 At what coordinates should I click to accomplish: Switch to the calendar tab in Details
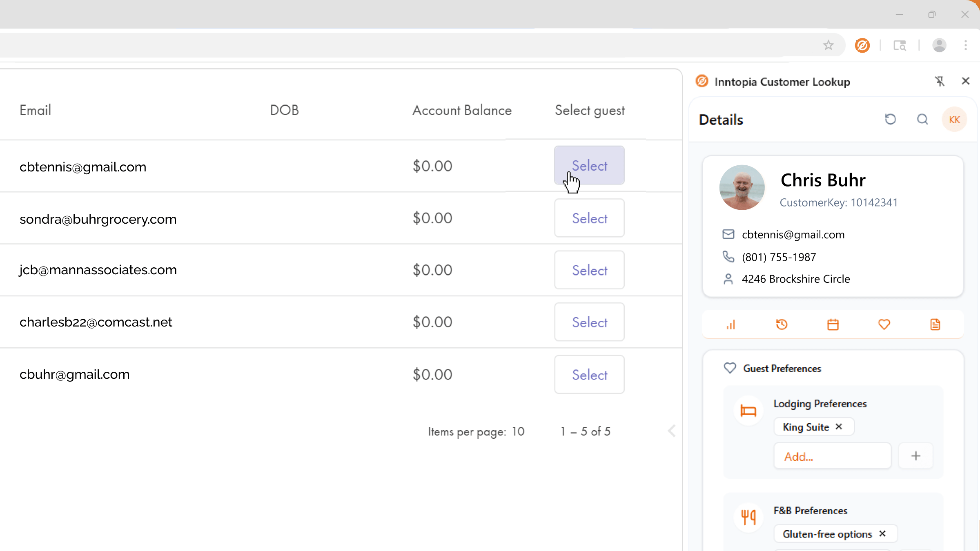[x=833, y=324]
